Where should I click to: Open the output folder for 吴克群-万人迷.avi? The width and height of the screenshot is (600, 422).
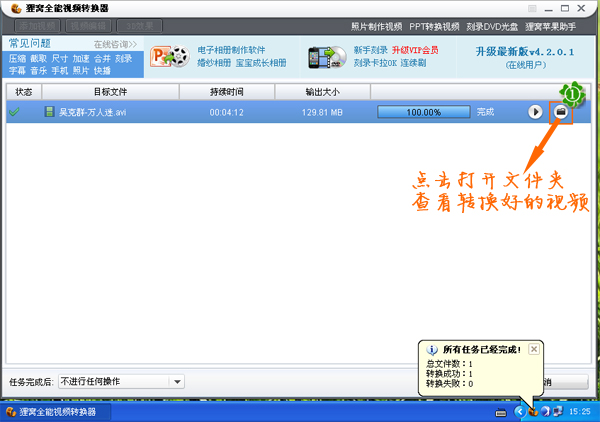point(561,112)
